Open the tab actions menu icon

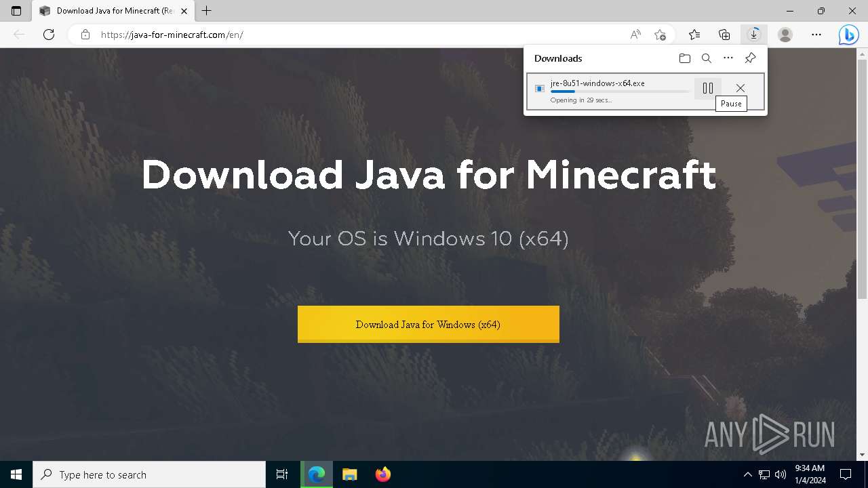(16, 11)
